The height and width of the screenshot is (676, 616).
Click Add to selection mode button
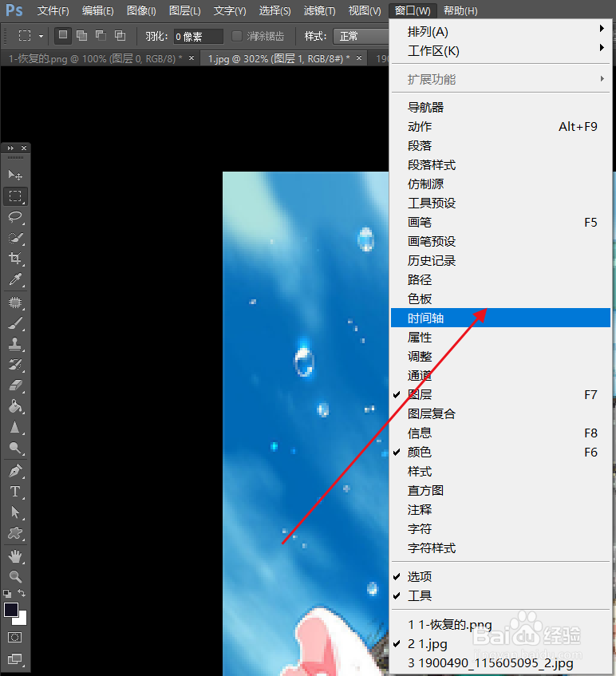click(81, 35)
